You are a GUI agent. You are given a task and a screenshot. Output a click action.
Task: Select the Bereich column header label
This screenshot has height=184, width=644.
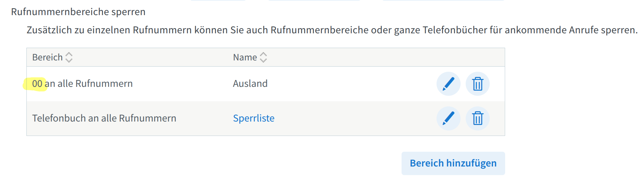pos(47,57)
